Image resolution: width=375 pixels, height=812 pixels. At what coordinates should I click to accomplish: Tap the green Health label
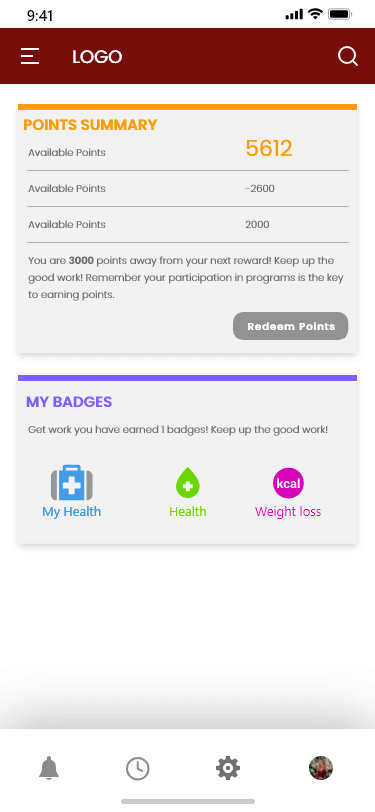188,512
